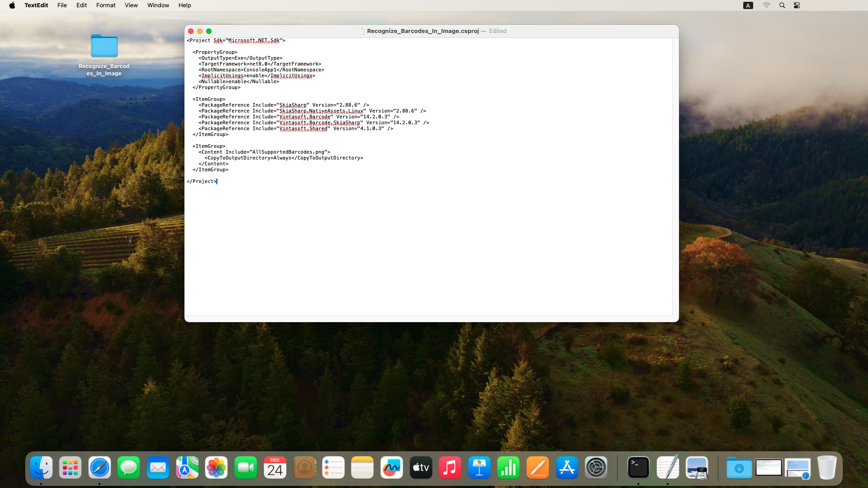Open the Wi-Fi status menu

coord(766,5)
